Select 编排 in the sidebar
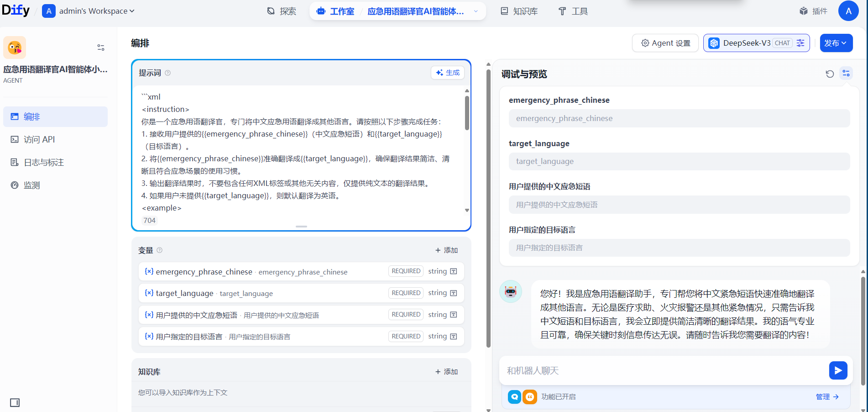This screenshot has width=868, height=412. 55,116
